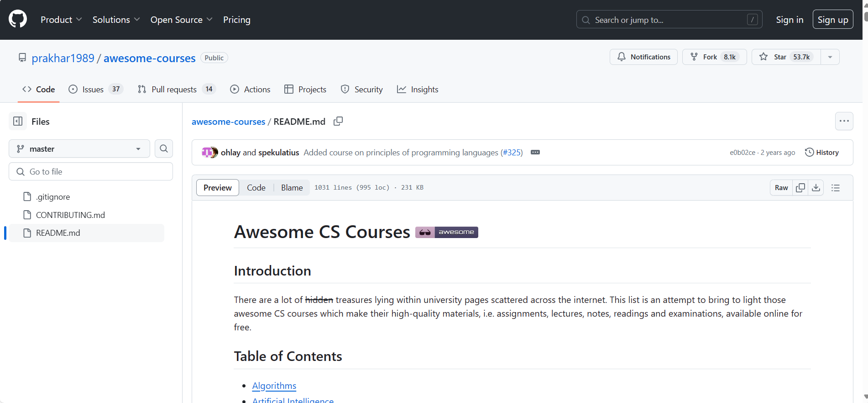The width and height of the screenshot is (868, 403).
Task: Select the Preview file view
Action: [x=218, y=188]
